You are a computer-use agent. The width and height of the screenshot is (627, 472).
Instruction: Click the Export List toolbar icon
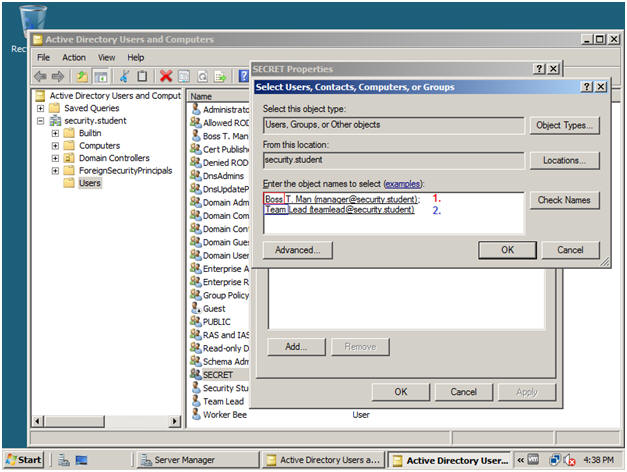coord(220,76)
